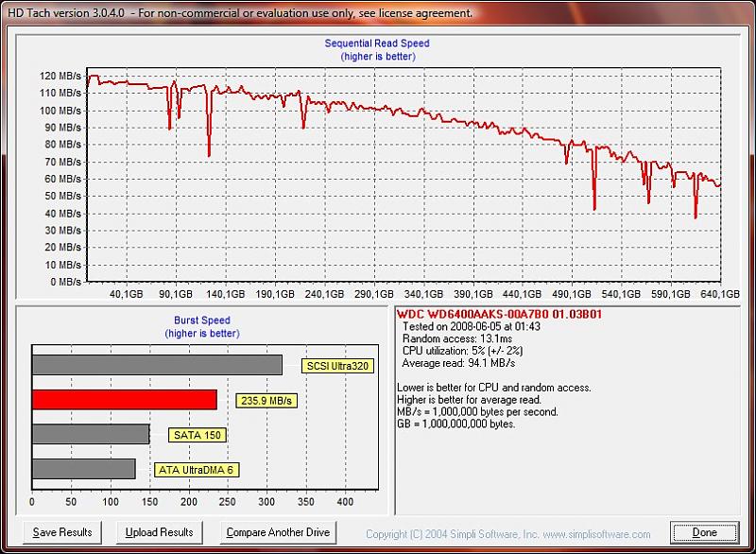Viewport: 756px width, 554px height.
Task: Click the 60 MB/s axis label
Action: 62,179
